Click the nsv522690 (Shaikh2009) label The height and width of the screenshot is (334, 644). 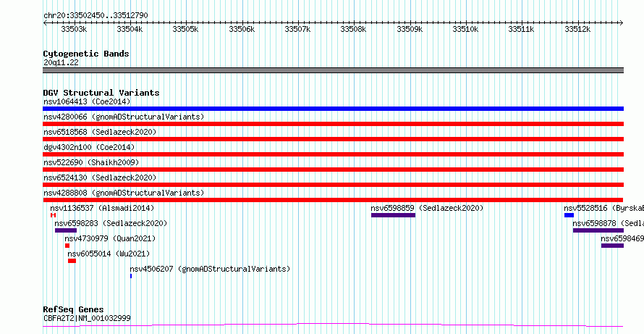click(x=91, y=162)
